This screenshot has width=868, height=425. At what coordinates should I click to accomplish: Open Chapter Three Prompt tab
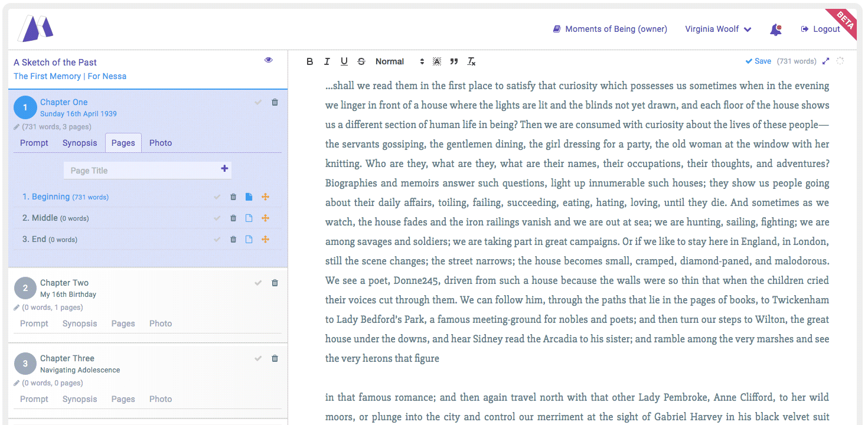34,399
